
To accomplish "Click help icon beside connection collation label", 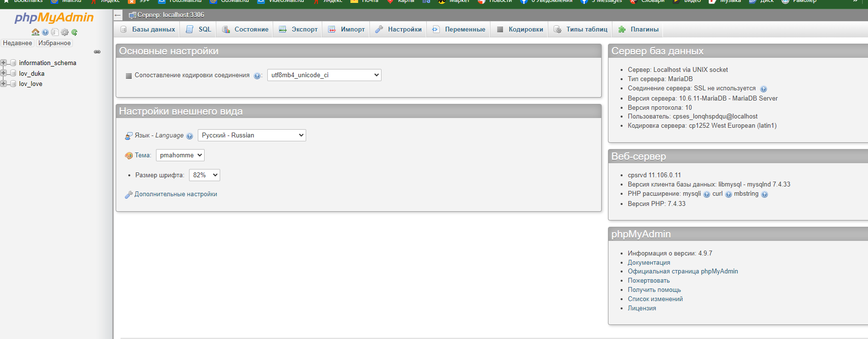I will pyautogui.click(x=257, y=76).
